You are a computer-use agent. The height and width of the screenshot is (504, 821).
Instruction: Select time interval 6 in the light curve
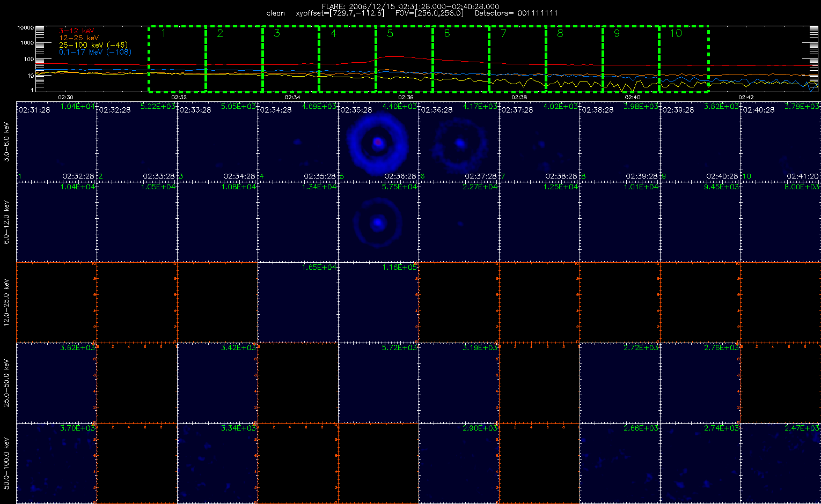point(461,59)
